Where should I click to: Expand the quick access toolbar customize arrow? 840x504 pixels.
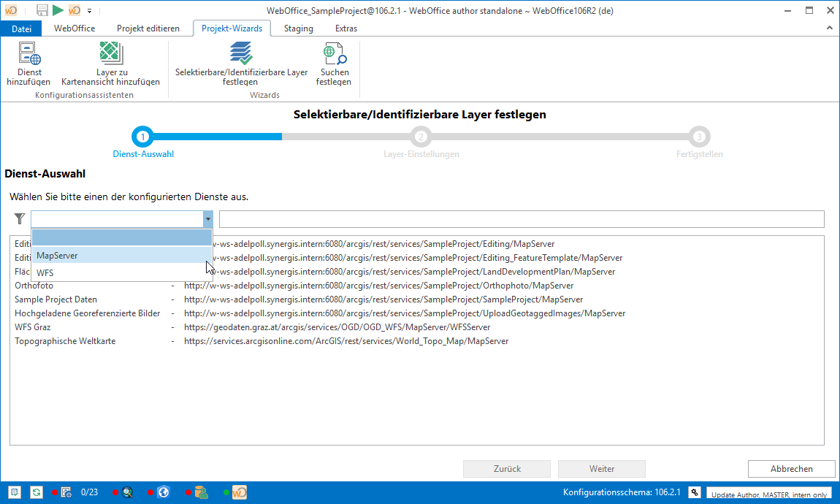click(x=89, y=11)
